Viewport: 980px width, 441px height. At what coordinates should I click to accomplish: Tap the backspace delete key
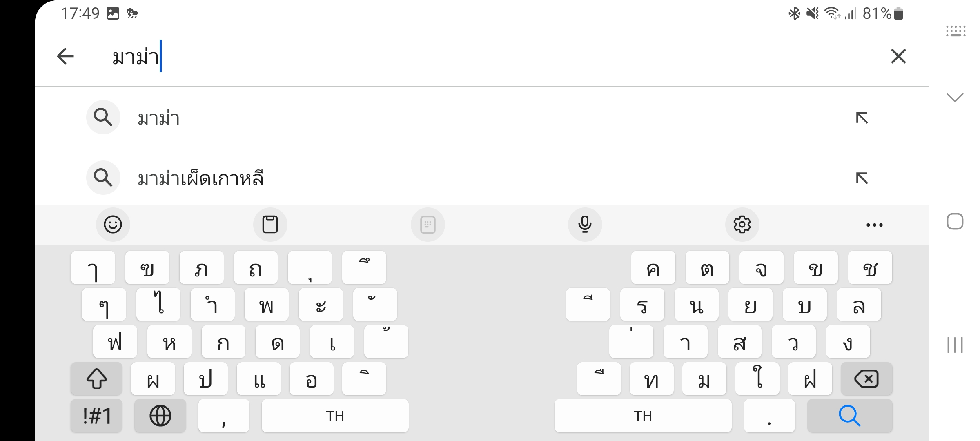click(x=866, y=379)
